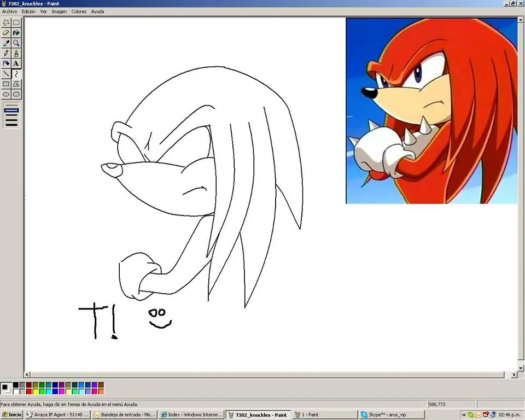Choose the Ellipse shape tool
This screenshot has height=420, width=525.
(6, 94)
